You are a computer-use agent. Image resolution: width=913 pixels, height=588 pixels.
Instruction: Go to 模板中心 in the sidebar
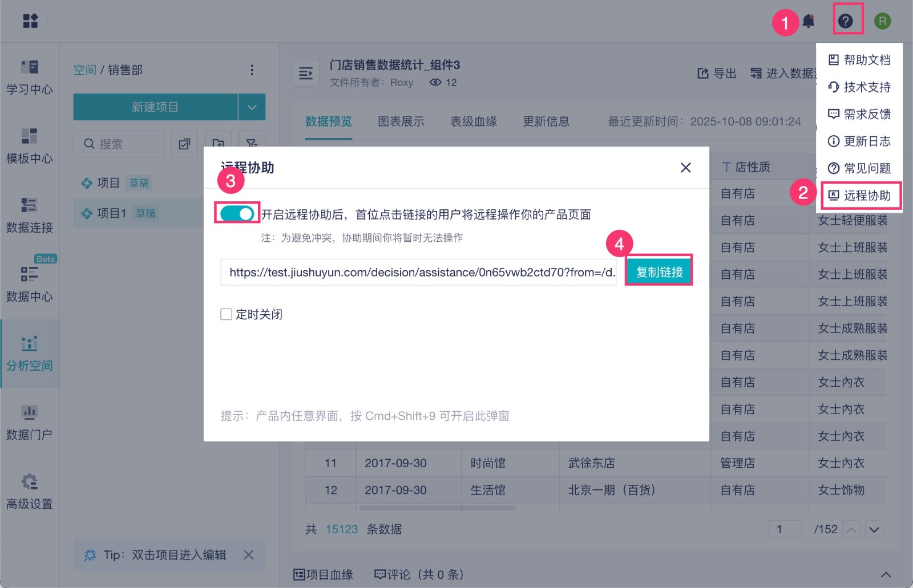(x=30, y=147)
